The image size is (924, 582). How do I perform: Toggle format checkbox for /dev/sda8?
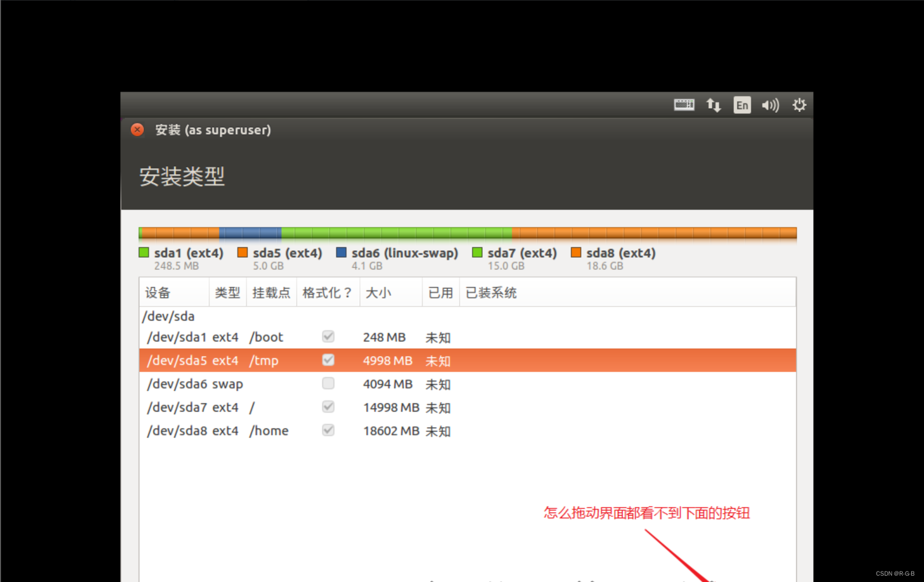[328, 430]
